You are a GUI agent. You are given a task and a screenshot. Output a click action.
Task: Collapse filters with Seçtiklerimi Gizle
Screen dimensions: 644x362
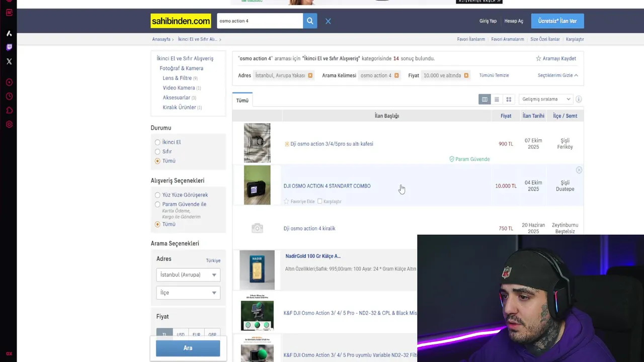(557, 75)
